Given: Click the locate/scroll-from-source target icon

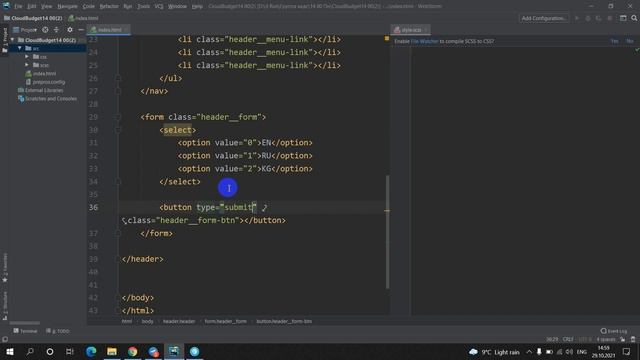Looking at the screenshot, I should pos(45,30).
